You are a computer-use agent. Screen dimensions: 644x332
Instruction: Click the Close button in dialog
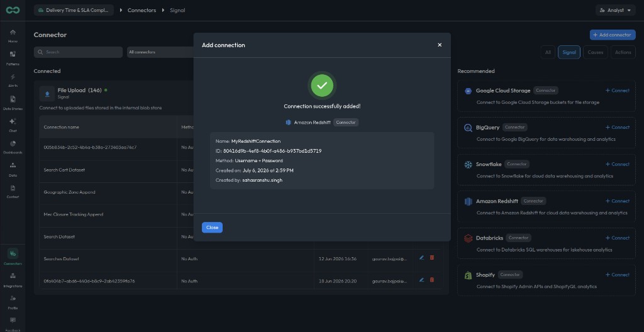[212, 227]
